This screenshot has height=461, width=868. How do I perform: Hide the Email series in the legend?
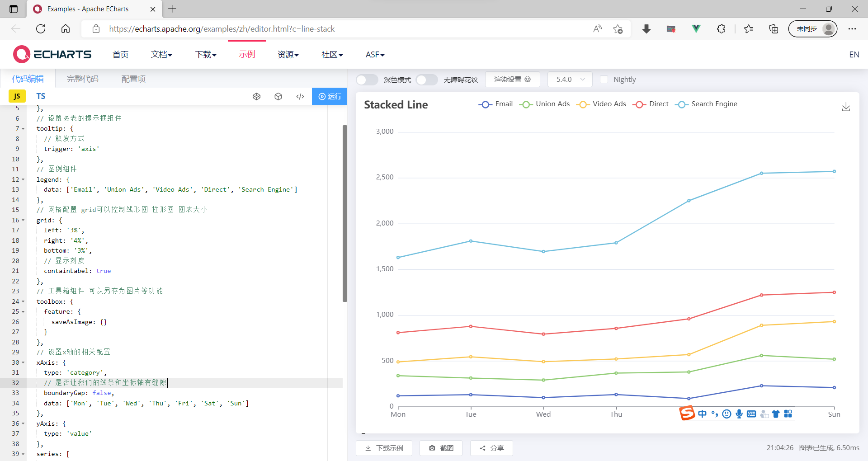pyautogui.click(x=495, y=104)
